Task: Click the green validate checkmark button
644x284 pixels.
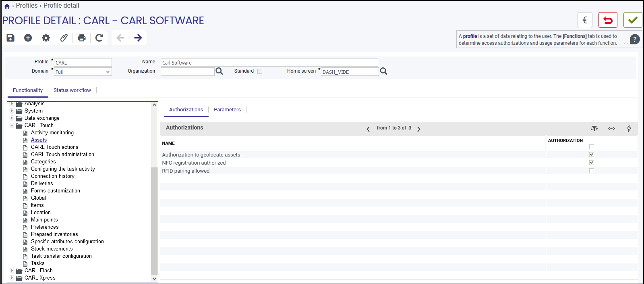Action: (633, 20)
